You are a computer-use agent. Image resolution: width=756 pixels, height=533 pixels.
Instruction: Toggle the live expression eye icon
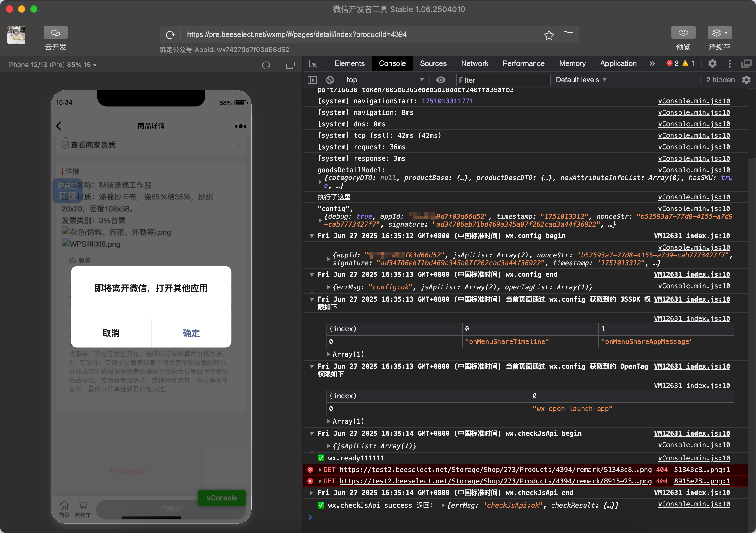(441, 80)
